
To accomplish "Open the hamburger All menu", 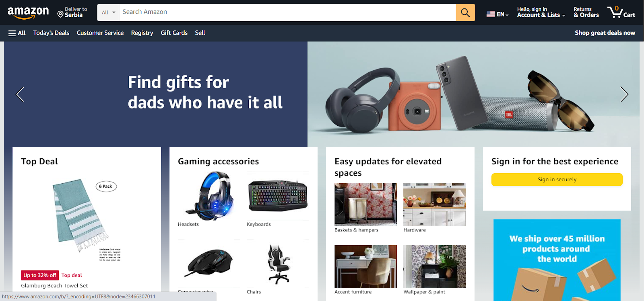I will click(x=17, y=33).
